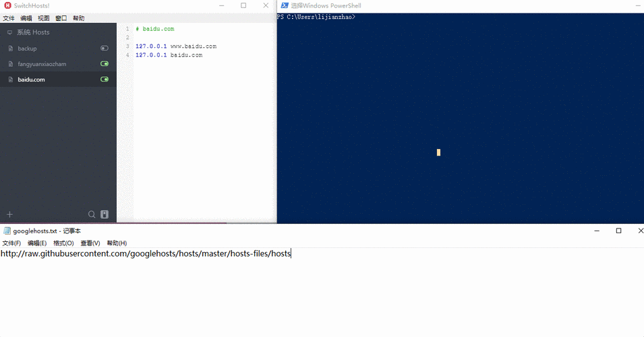644x337 pixels.
Task: Click the file icon beside backup
Action: click(x=11, y=49)
